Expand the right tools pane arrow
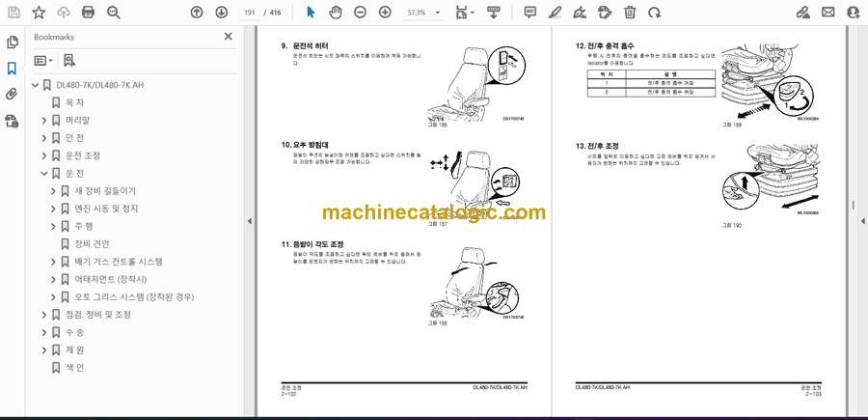Viewport: 868px width, 420px height. point(863,221)
